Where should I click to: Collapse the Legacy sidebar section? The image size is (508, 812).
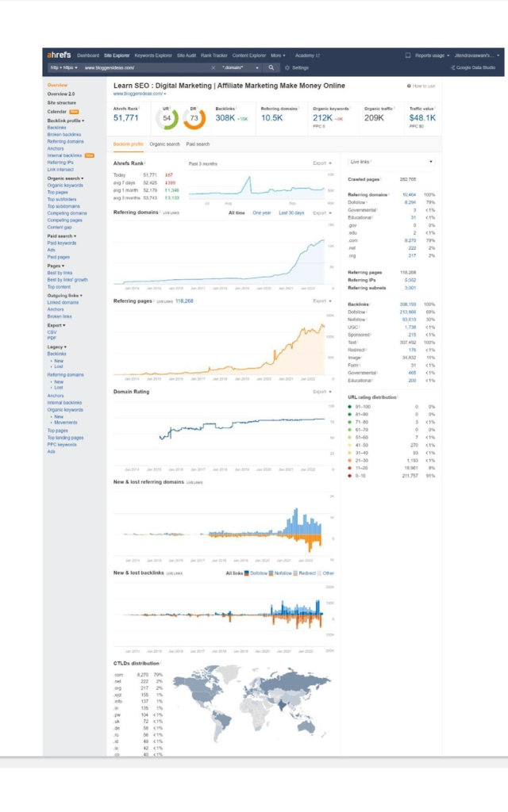point(57,347)
